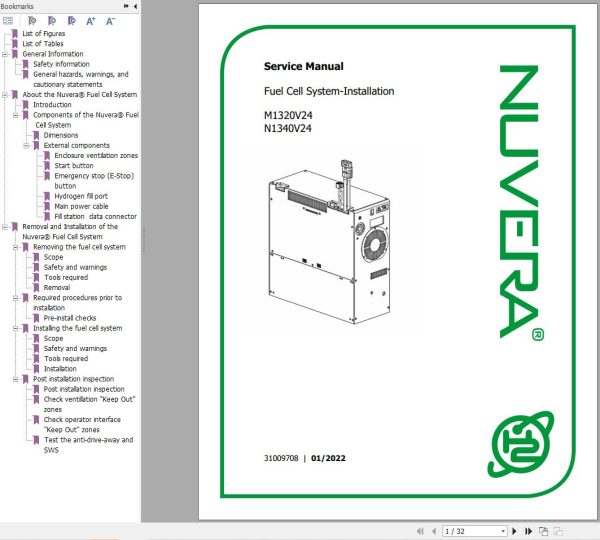Select About the Nuvera Fuel Cell System bookmark
The width and height of the screenshot is (600, 540).
click(80, 95)
